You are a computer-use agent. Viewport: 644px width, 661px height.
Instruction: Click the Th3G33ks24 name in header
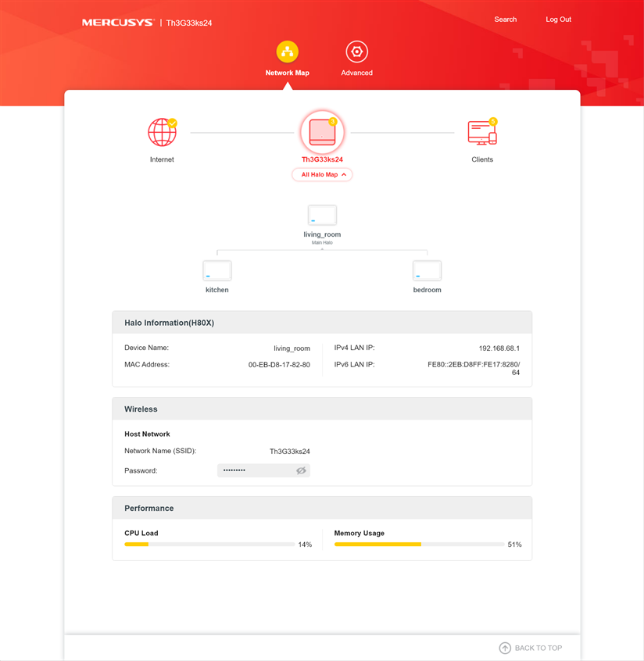(189, 23)
